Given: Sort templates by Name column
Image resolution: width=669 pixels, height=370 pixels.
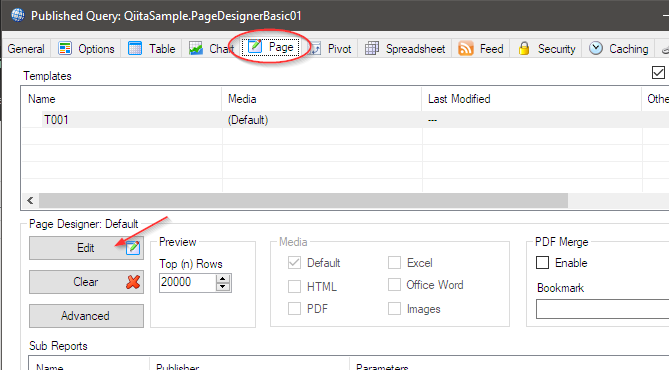Looking at the screenshot, I should click(122, 99).
